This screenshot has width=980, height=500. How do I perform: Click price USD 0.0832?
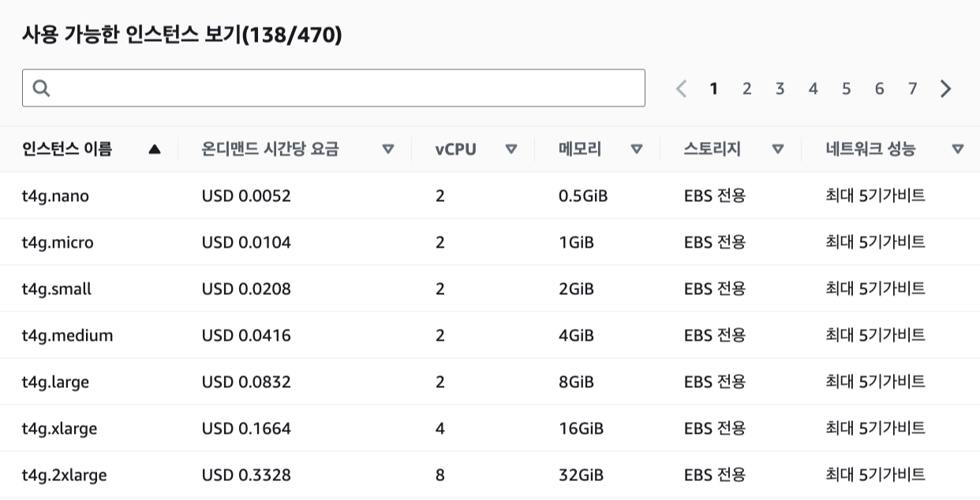pos(246,382)
